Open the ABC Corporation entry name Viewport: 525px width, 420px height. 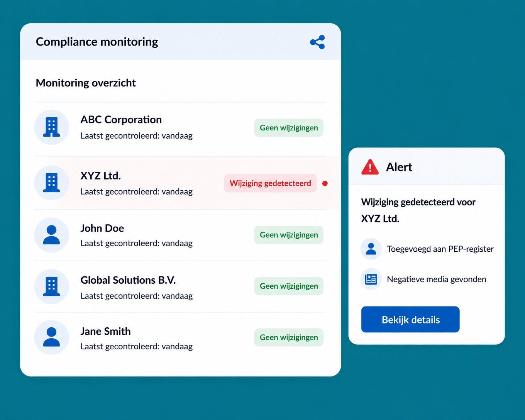click(121, 120)
